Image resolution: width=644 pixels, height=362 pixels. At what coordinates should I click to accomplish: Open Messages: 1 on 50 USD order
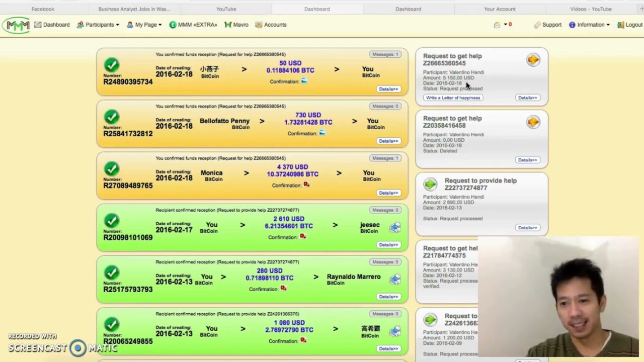pos(385,54)
